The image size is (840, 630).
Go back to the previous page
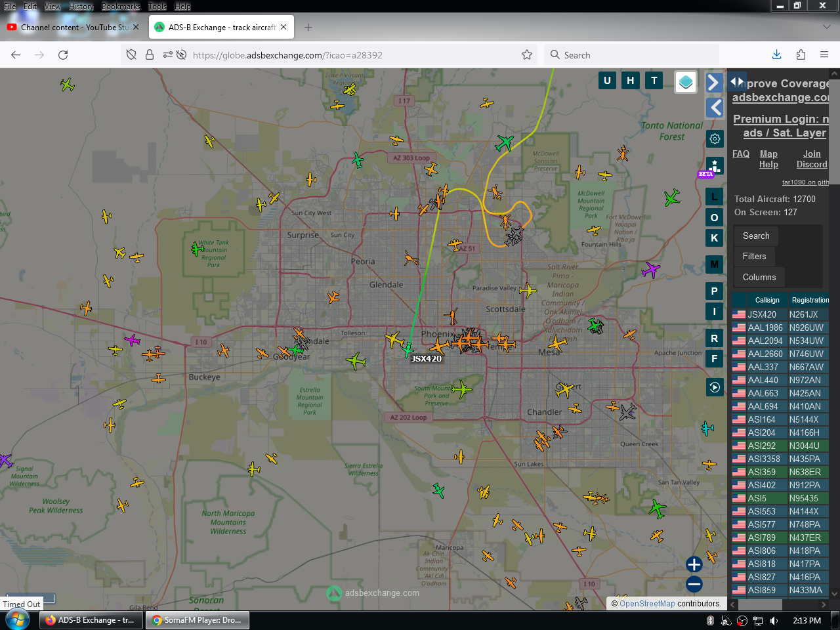tap(16, 55)
